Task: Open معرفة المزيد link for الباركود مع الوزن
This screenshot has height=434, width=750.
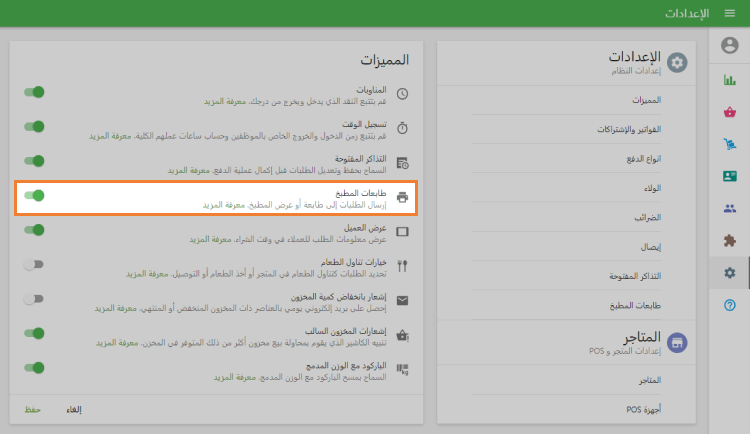Action: 235,377
